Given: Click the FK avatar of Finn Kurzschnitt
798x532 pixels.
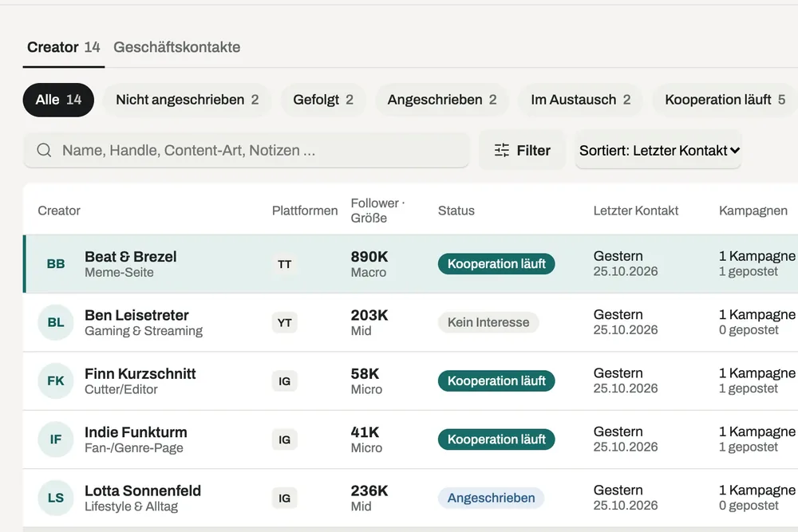Looking at the screenshot, I should coord(56,381).
